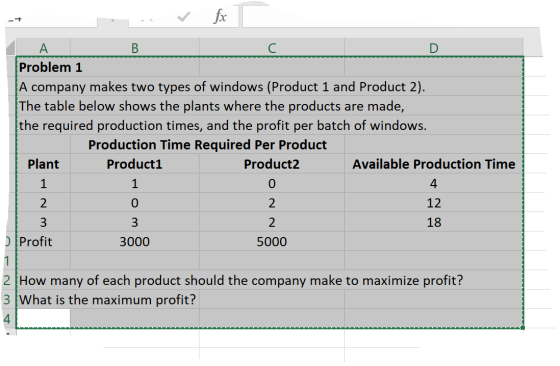Click Product1 value 1 for Plant 1

pos(135,184)
